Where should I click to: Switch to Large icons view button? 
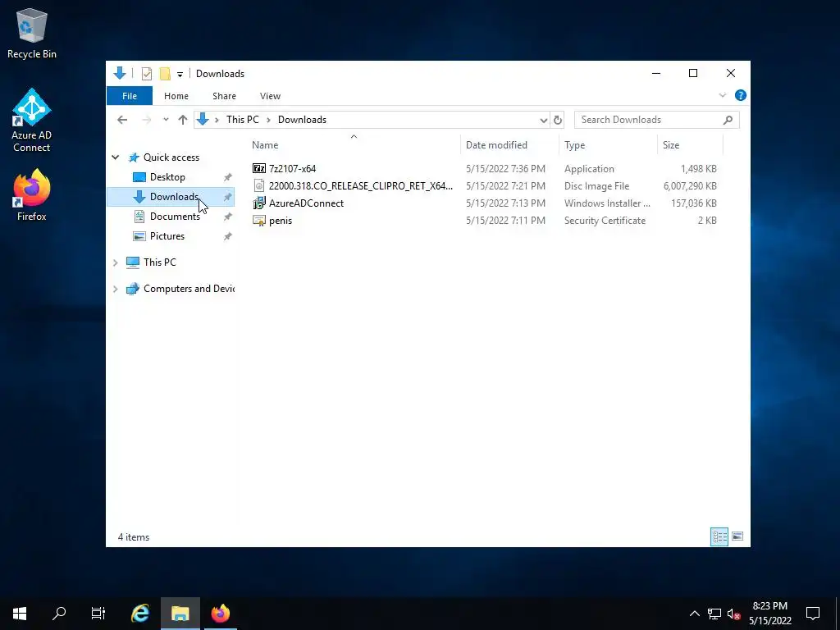(737, 536)
